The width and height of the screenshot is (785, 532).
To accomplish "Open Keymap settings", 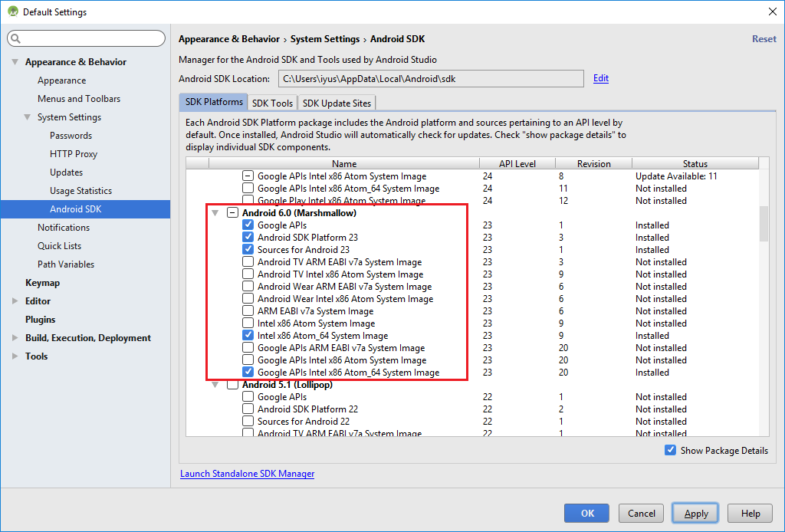I will [x=43, y=283].
